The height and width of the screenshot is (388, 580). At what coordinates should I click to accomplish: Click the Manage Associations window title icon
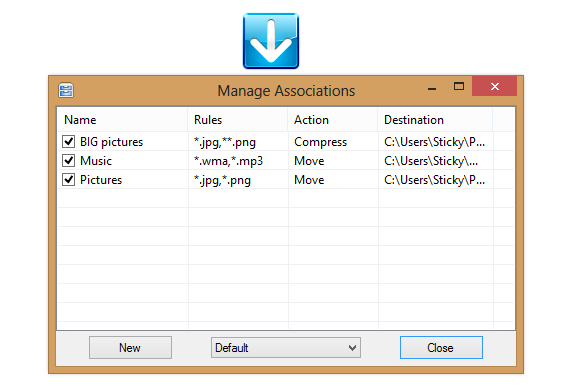pos(66,90)
